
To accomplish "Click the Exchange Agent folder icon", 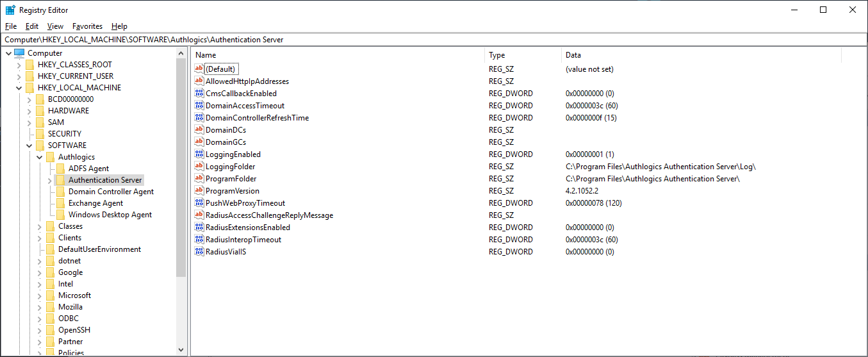I will (x=60, y=203).
